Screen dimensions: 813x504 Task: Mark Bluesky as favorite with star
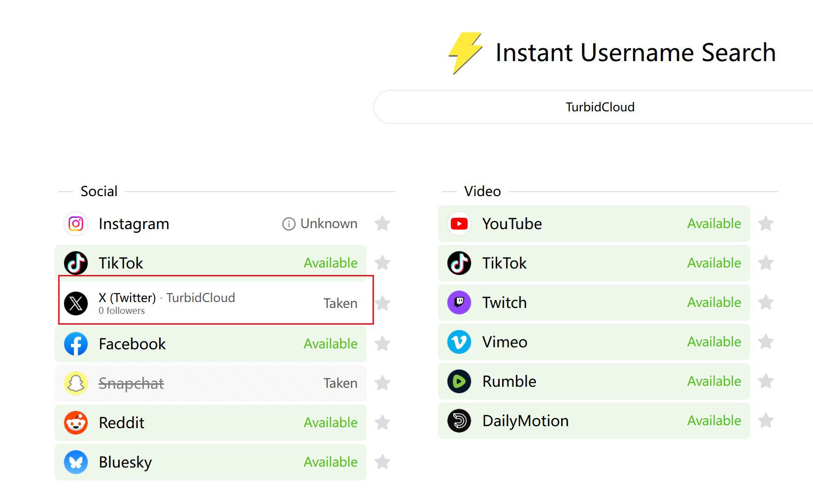(382, 462)
